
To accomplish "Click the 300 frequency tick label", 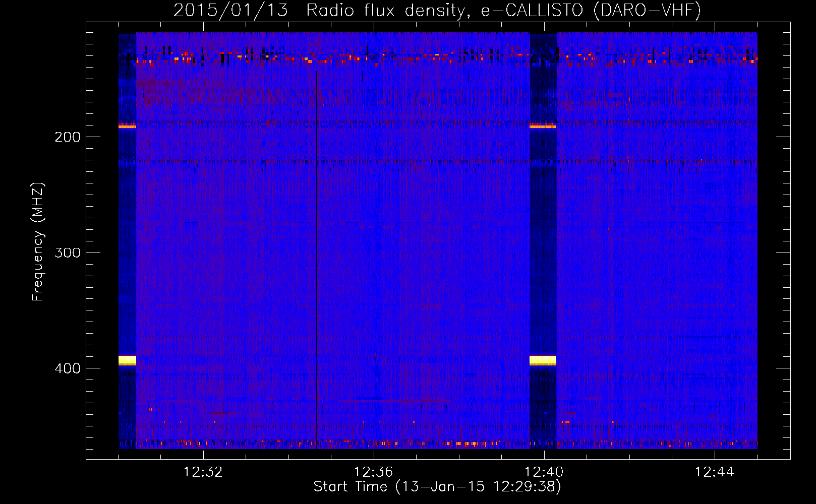I will tap(68, 253).
